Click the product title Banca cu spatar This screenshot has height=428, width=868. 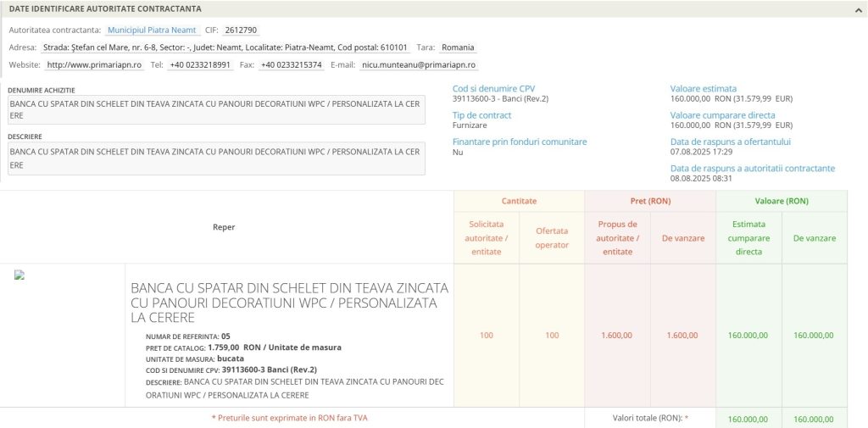pos(289,303)
